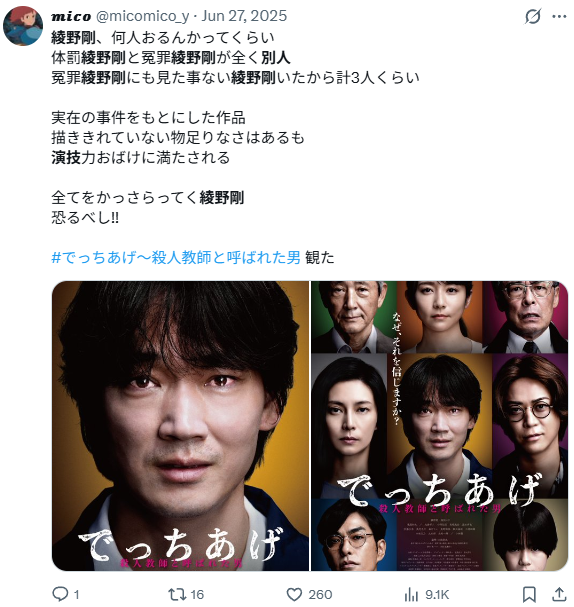Screen dimensions: 574x607
Task: Click the Jun 27, 2025 timestamp
Action: point(244,16)
